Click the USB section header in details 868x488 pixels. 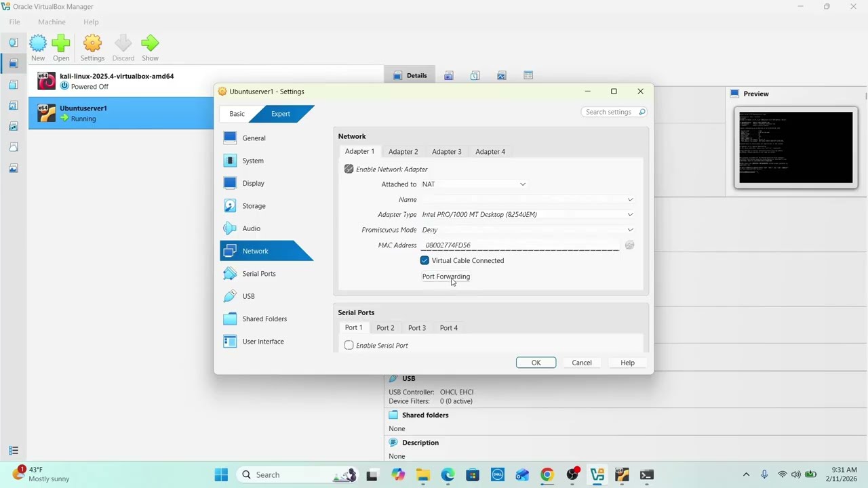408,378
